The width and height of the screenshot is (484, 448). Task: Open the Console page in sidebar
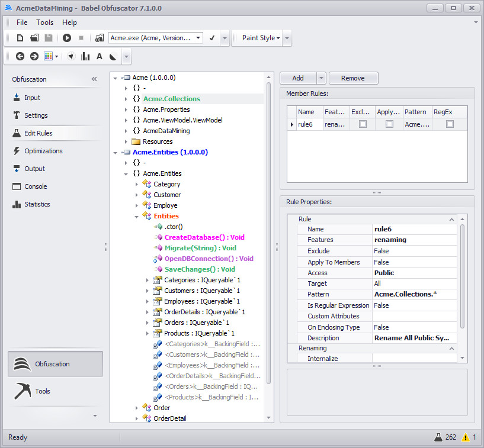click(36, 186)
